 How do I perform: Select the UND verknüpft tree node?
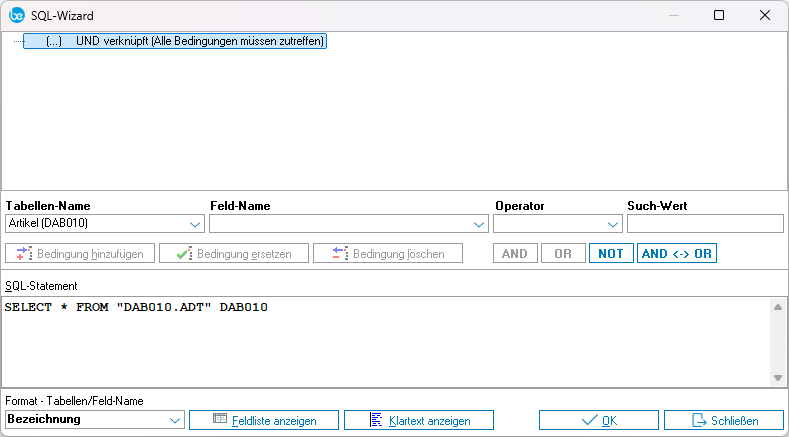175,42
